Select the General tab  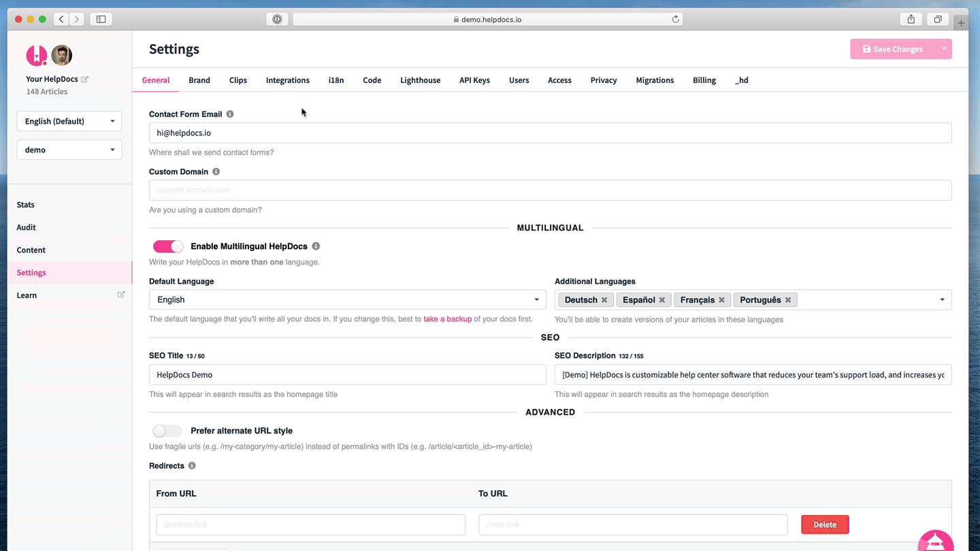click(156, 80)
